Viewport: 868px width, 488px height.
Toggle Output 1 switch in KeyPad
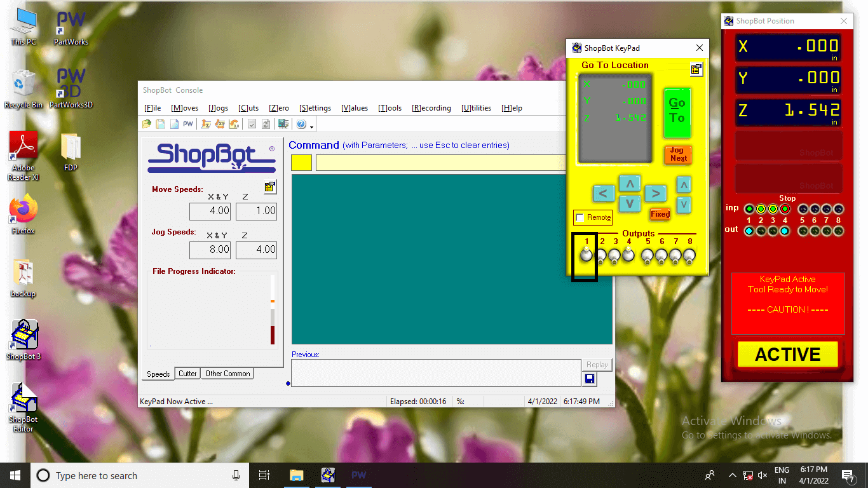[587, 255]
